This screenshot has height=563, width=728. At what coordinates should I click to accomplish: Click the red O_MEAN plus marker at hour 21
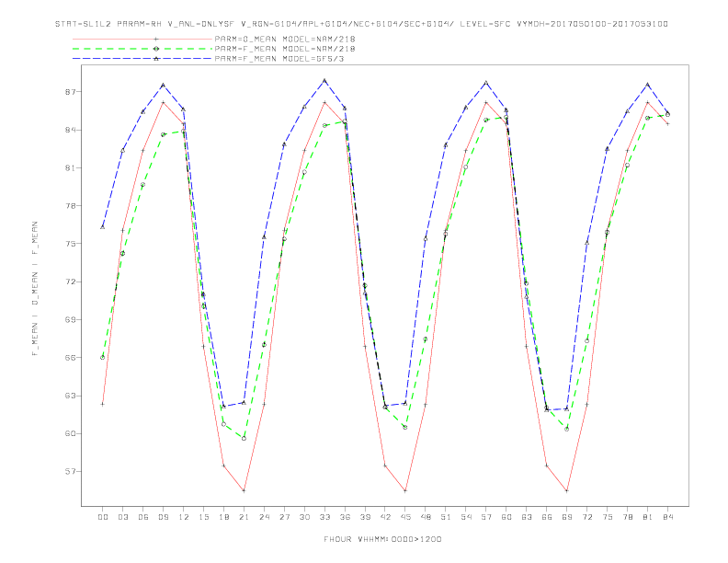pos(244,490)
